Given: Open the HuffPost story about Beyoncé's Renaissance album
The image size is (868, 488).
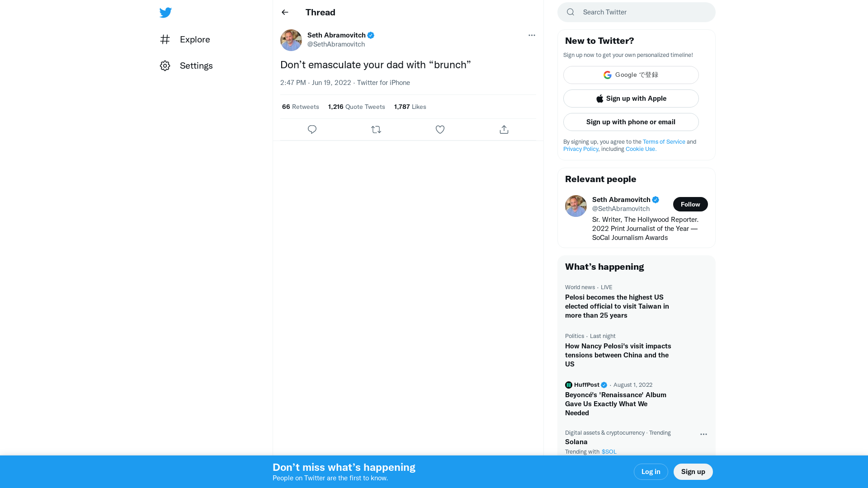Looking at the screenshot, I should [615, 404].
